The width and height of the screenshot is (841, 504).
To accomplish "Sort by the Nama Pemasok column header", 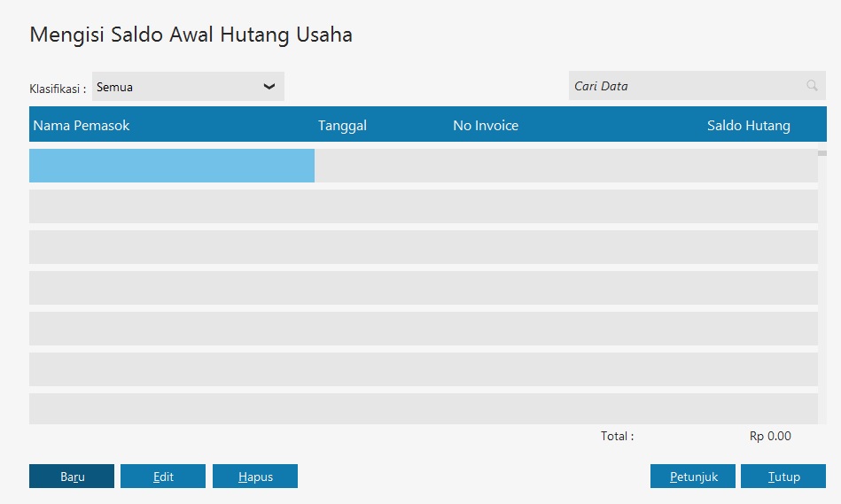I will 82,126.
